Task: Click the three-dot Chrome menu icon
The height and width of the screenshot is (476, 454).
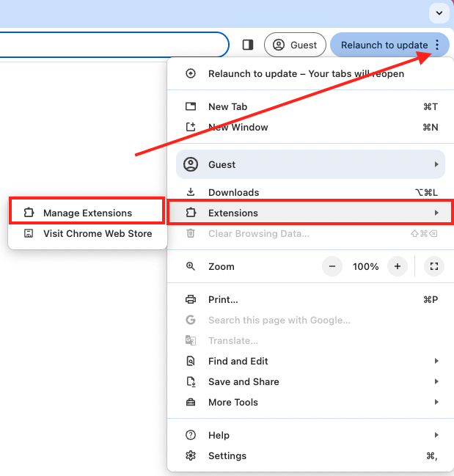Action: [x=437, y=45]
